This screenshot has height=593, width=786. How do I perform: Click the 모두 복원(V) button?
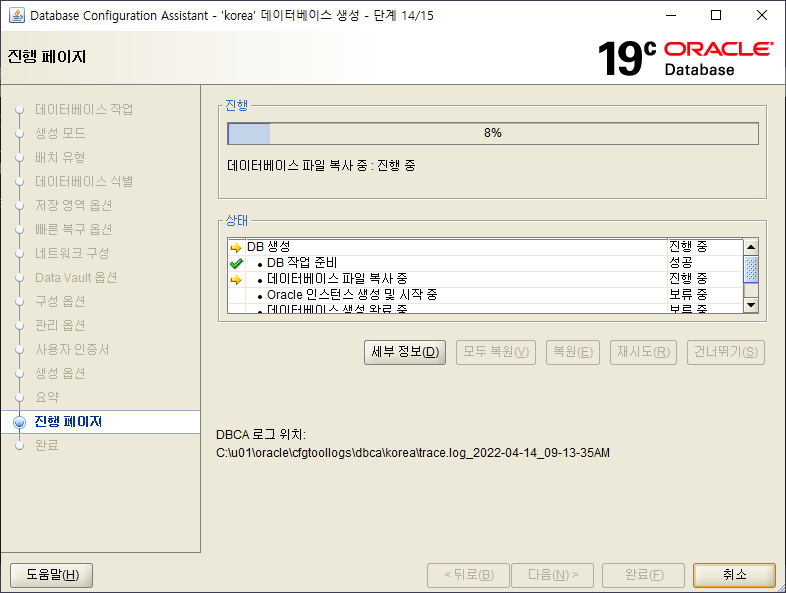(496, 352)
